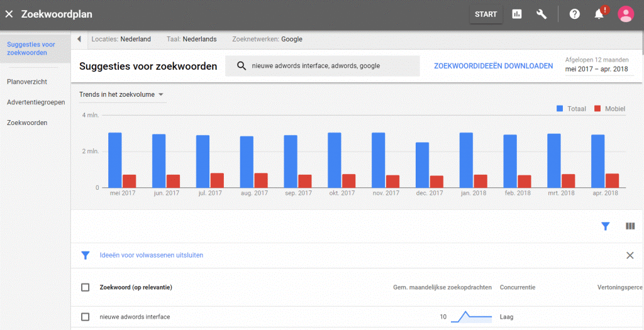The width and height of the screenshot is (644, 330).
Task: Collapse the sidebar with the left arrow
Action: (x=79, y=39)
